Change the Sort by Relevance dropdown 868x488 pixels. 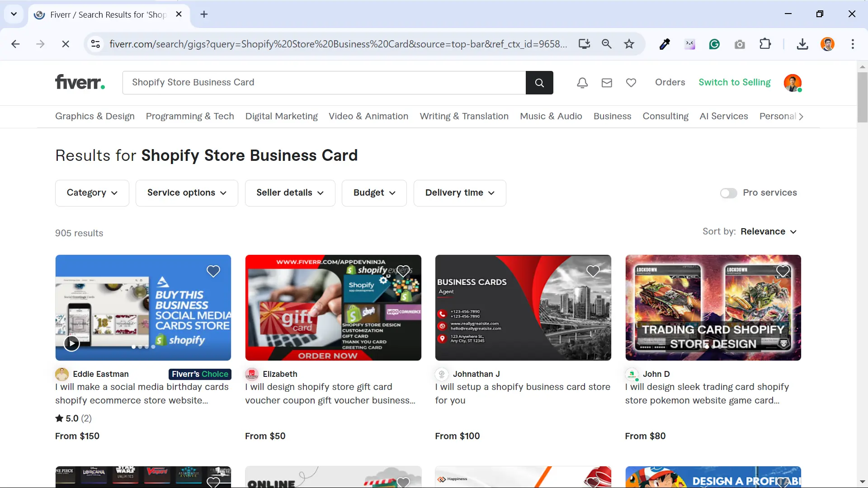tap(769, 232)
